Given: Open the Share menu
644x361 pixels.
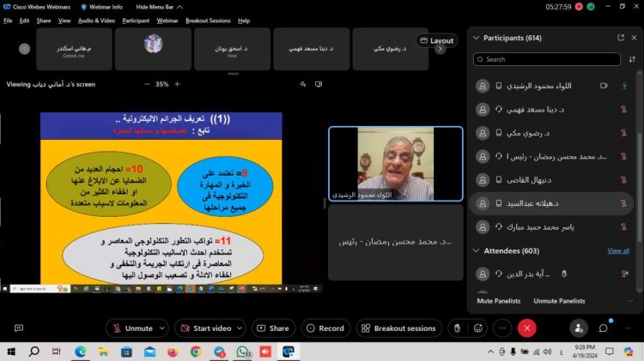Looking at the screenshot, I should pyautogui.click(x=44, y=21).
